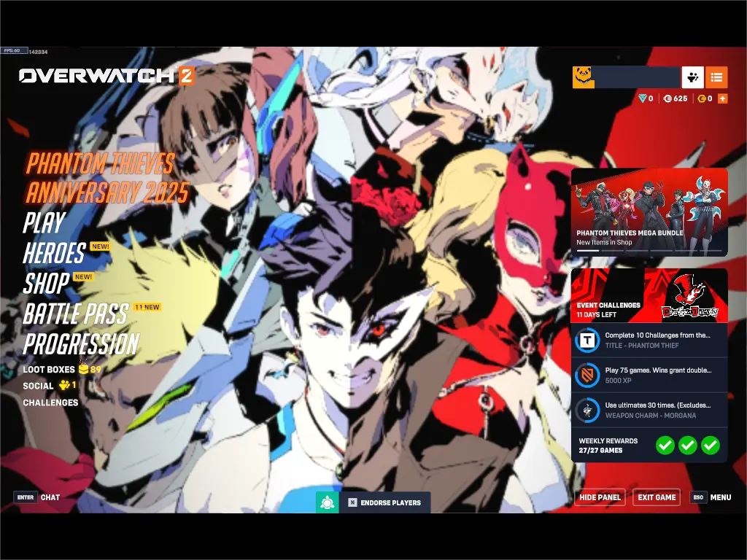The width and height of the screenshot is (747, 560).
Task: Open the Heroes menu
Action: [x=54, y=253]
